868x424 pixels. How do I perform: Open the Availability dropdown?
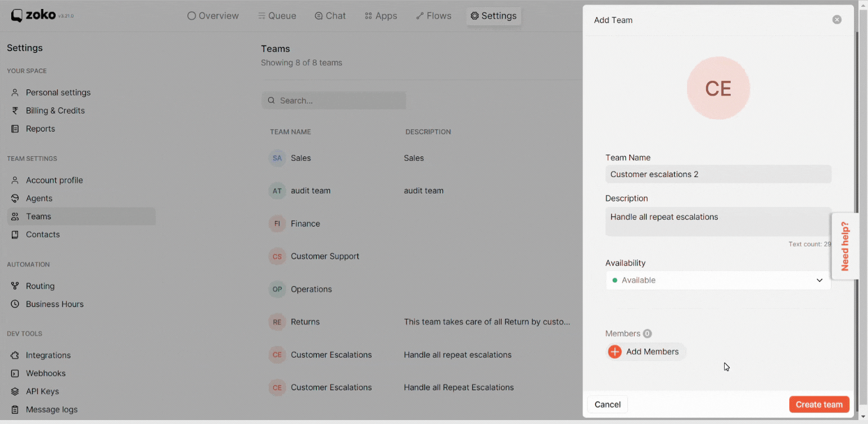click(718, 280)
